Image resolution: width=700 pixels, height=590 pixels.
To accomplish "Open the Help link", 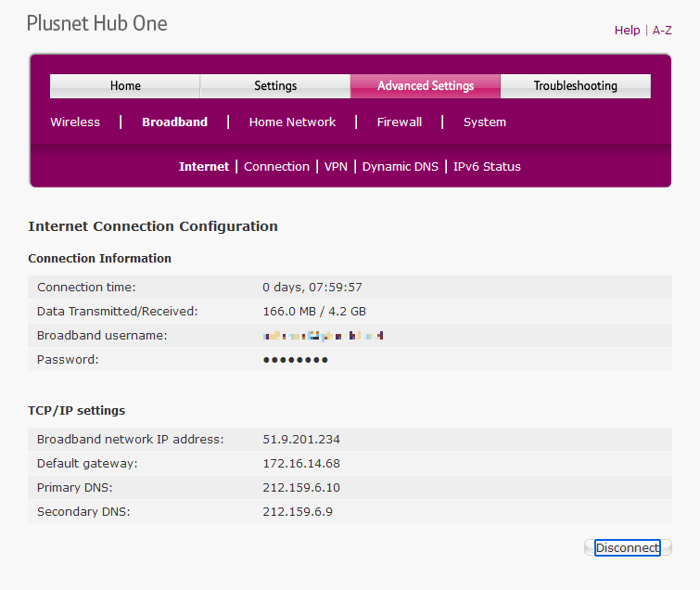I will 627,31.
